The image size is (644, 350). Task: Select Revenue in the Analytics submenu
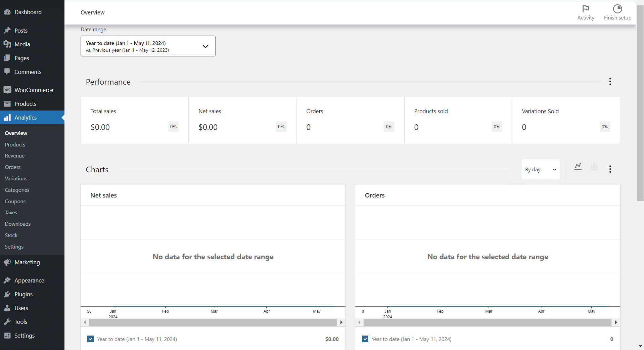pyautogui.click(x=14, y=156)
